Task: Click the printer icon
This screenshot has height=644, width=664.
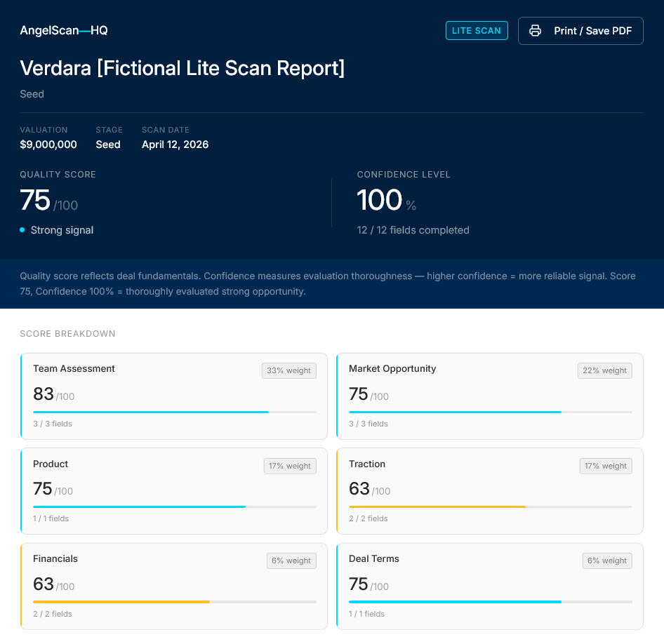Action: (535, 30)
